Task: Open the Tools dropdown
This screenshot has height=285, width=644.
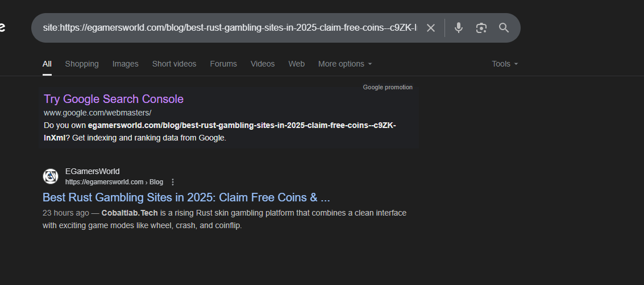Action: (x=505, y=64)
